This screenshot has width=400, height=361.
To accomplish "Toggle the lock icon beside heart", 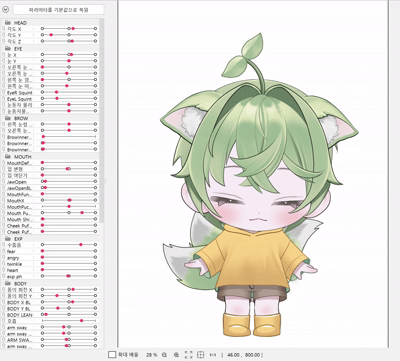I will click(4, 270).
